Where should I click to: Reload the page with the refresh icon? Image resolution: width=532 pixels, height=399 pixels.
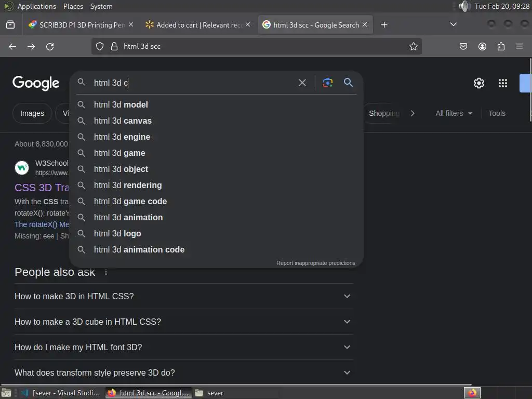pos(50,46)
